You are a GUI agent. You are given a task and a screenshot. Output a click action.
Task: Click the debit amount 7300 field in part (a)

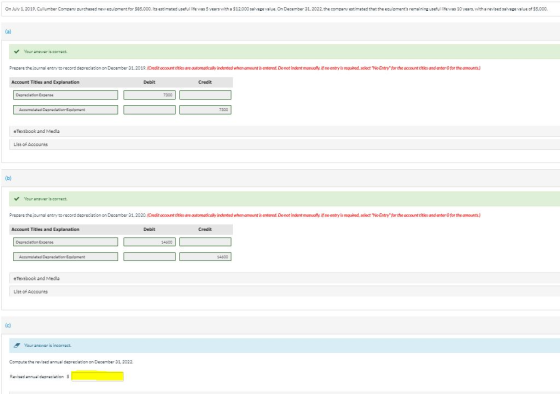pyautogui.click(x=149, y=95)
